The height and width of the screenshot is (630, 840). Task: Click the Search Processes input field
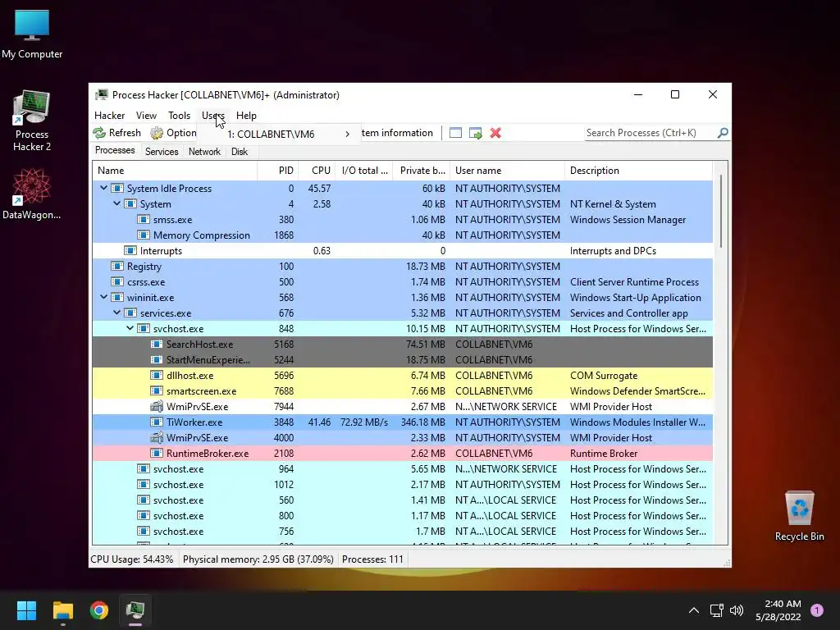651,133
